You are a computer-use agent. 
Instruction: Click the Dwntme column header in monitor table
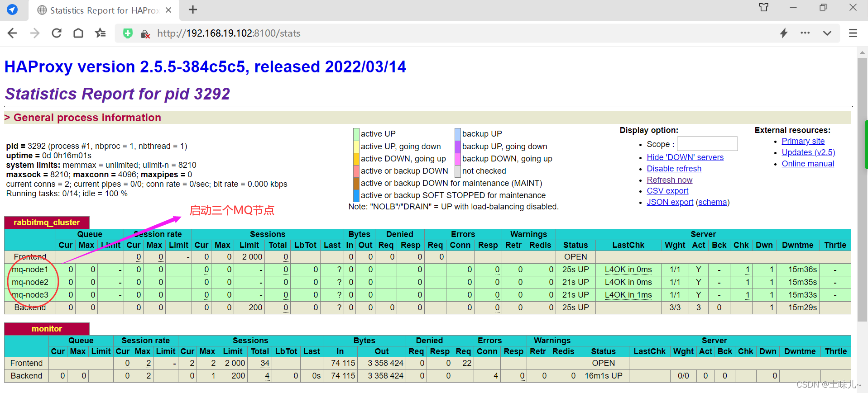pos(800,351)
